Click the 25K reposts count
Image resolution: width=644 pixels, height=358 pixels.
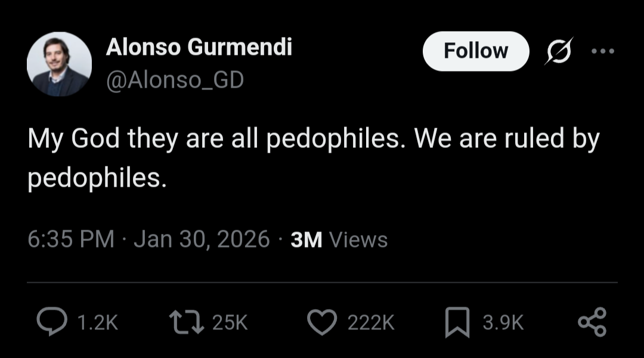(230, 323)
